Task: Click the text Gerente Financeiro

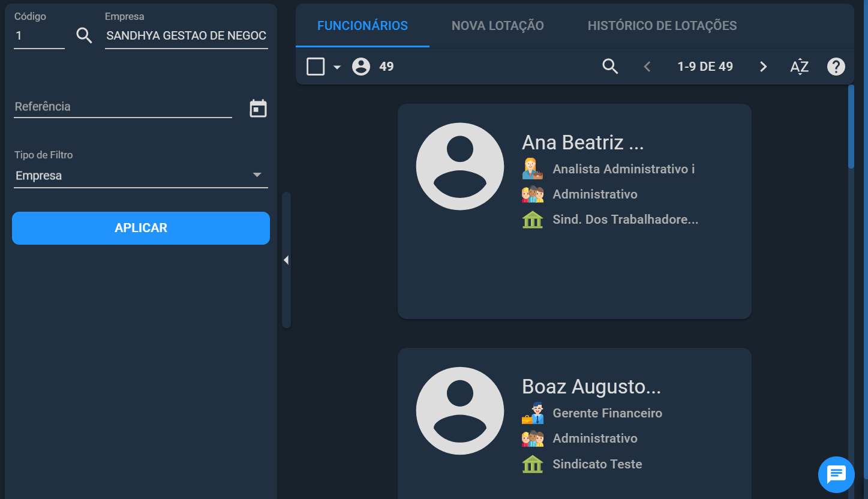Action: pyautogui.click(x=608, y=413)
